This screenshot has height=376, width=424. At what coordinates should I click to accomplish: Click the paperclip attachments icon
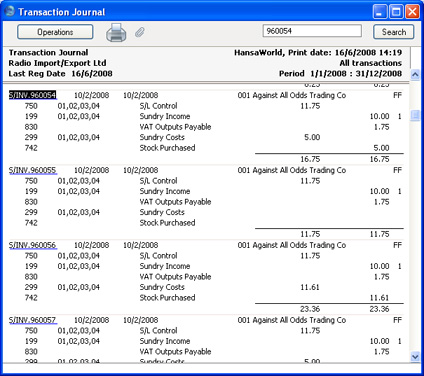pyautogui.click(x=140, y=32)
